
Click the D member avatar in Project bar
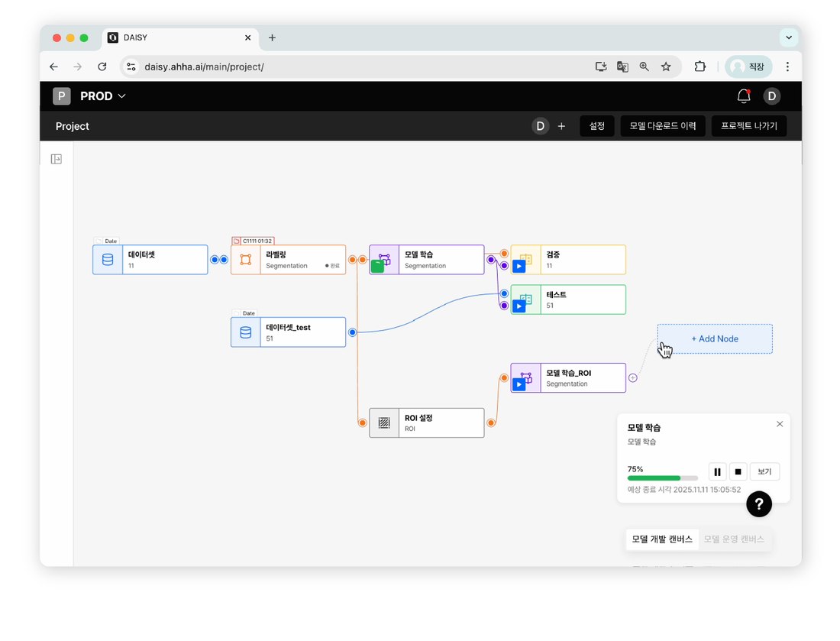pyautogui.click(x=541, y=126)
